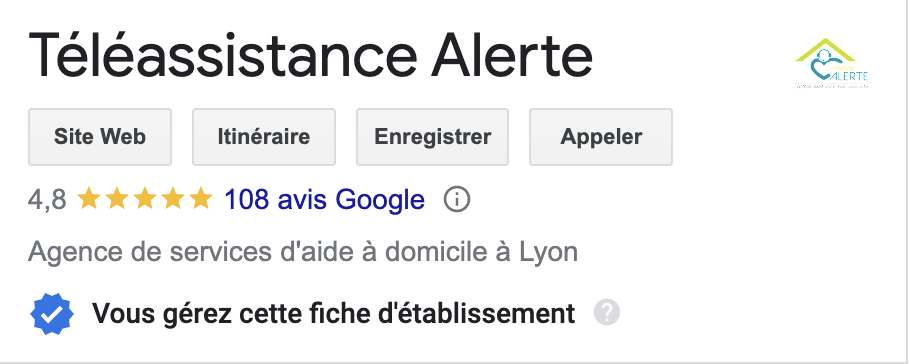The width and height of the screenshot is (910, 364).
Task: Click the blue verified checkmark badge
Action: coord(52,314)
